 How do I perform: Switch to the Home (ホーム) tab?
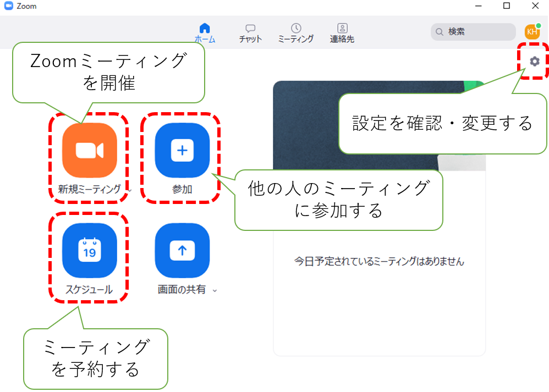tap(205, 33)
